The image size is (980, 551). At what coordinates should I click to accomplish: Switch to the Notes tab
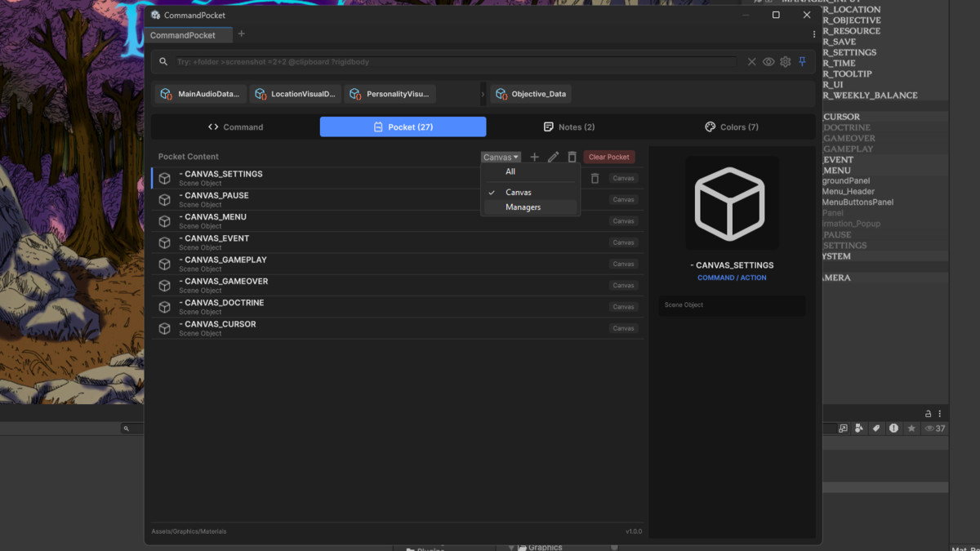(x=569, y=127)
